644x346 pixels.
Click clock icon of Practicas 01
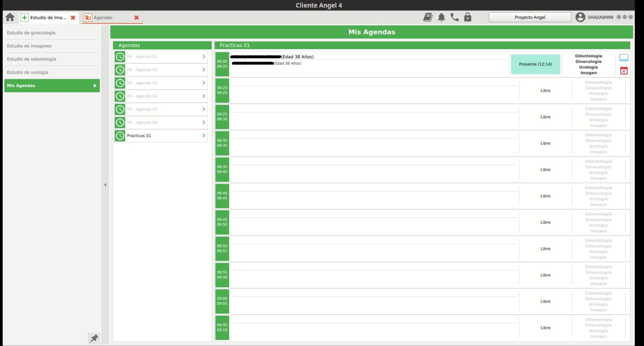(120, 136)
